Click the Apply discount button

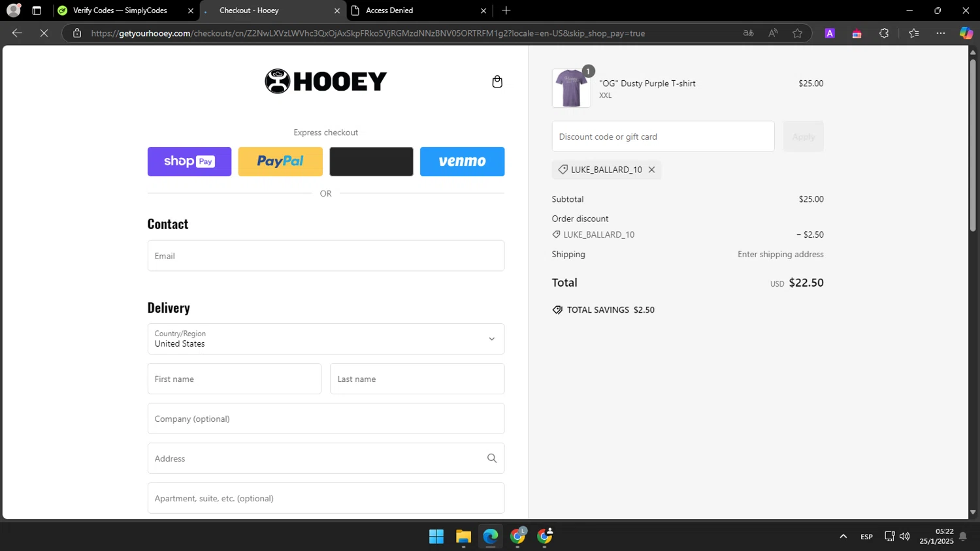coord(804,136)
